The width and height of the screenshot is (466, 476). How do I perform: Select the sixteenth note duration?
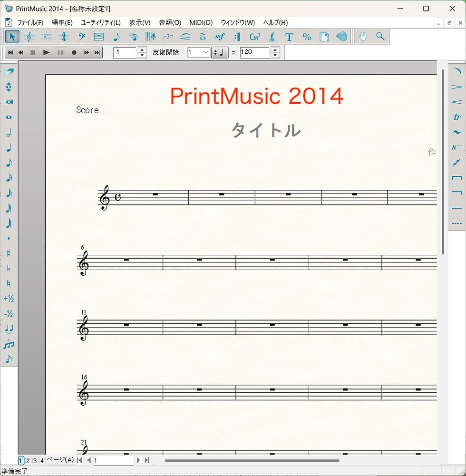click(9, 178)
